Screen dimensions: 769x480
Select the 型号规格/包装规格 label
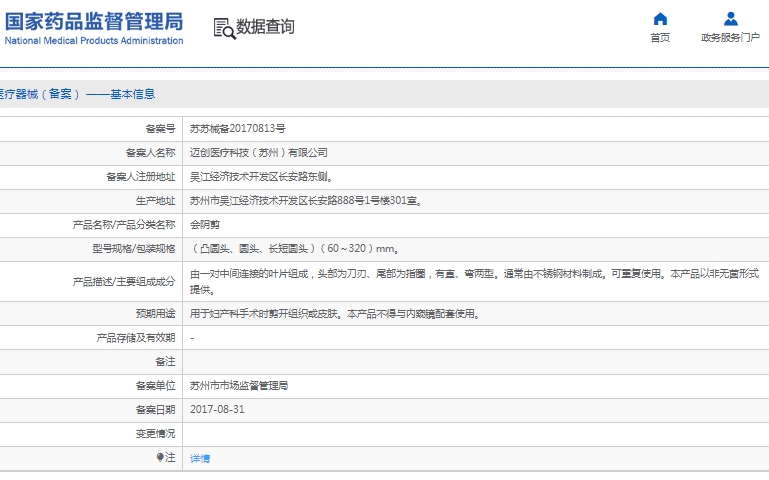134,249
